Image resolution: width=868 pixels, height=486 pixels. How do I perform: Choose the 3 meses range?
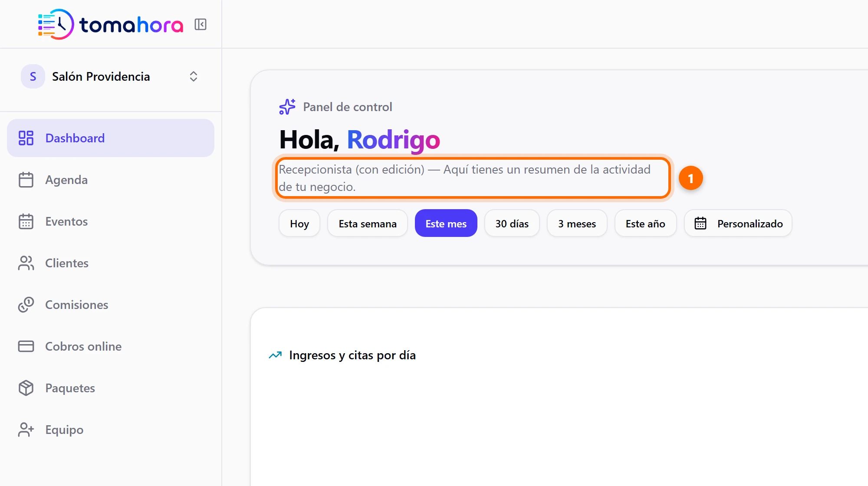577,223
